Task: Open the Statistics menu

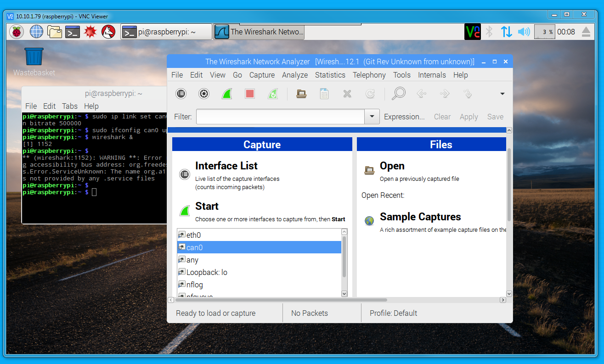Action: (330, 75)
